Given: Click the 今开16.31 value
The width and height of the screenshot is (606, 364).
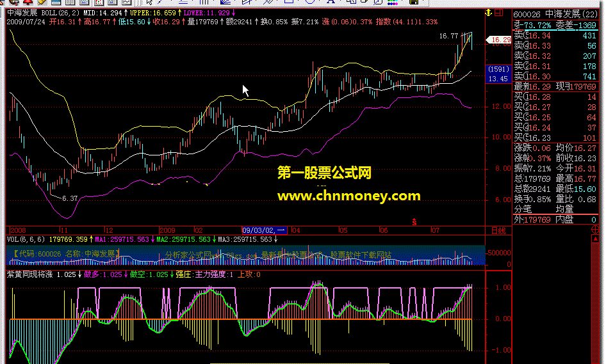Looking at the screenshot, I should tap(576, 168).
